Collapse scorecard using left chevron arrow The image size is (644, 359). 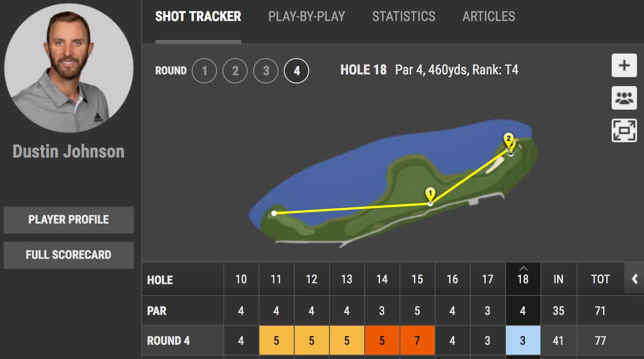(635, 279)
